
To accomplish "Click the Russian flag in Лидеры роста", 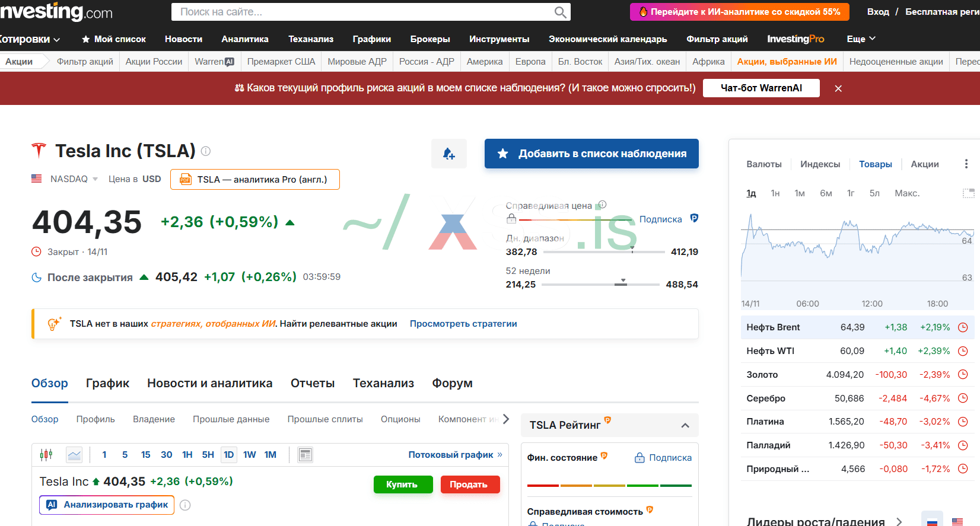I will [x=932, y=520].
